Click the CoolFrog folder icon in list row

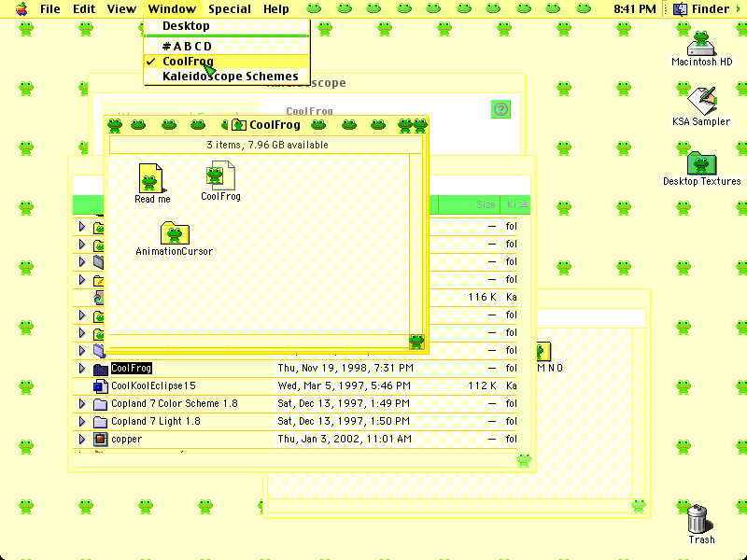coord(101,369)
